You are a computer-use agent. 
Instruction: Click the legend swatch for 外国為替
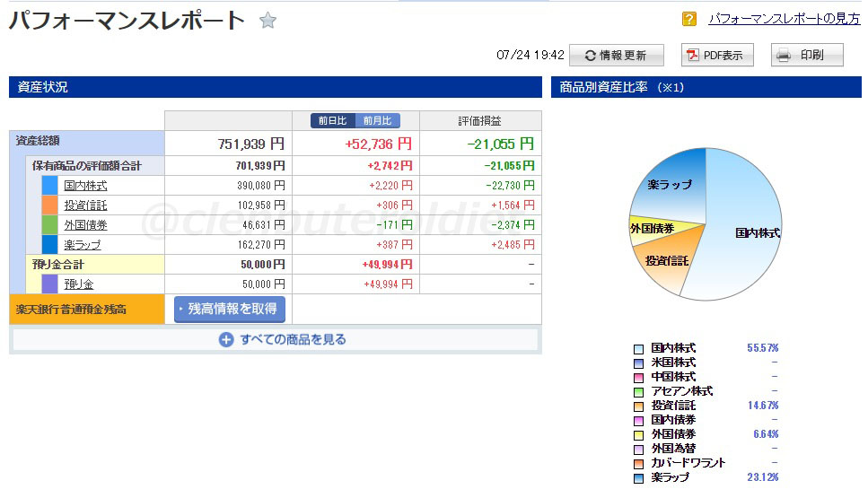click(638, 450)
